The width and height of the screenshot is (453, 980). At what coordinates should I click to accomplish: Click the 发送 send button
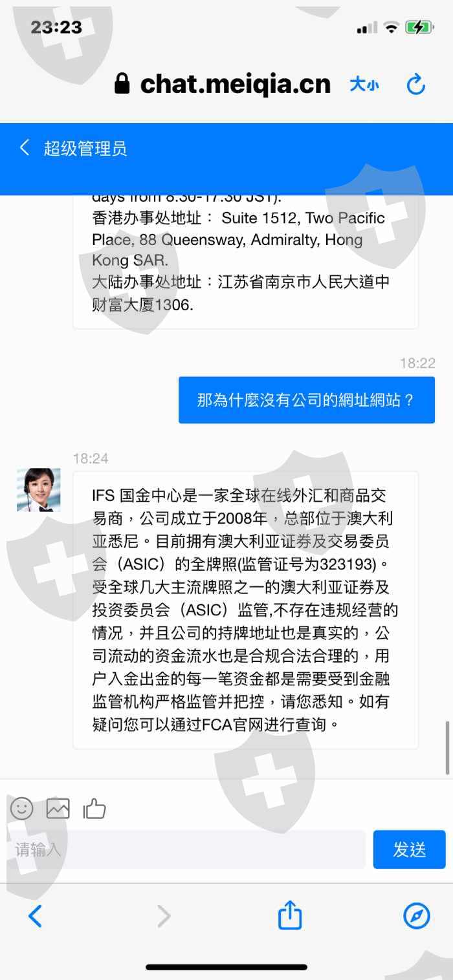[409, 849]
